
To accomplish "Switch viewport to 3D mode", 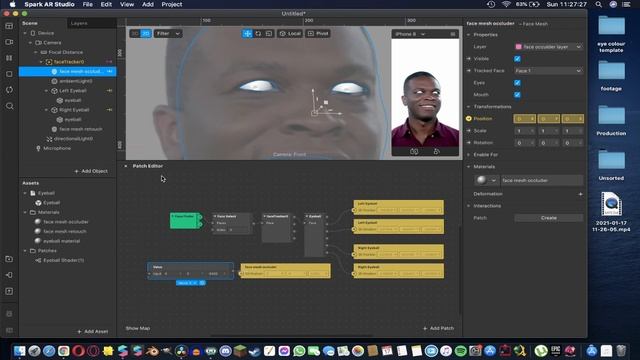I will [135, 33].
